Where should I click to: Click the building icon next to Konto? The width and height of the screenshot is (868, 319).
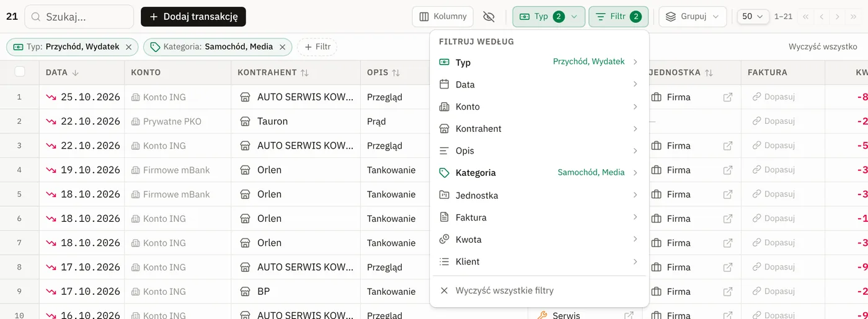[444, 107]
